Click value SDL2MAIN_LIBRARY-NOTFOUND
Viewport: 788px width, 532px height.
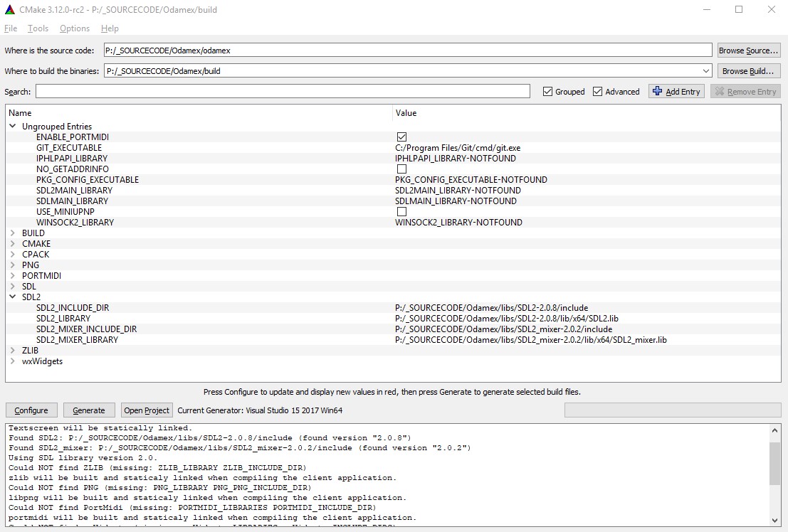click(x=458, y=191)
